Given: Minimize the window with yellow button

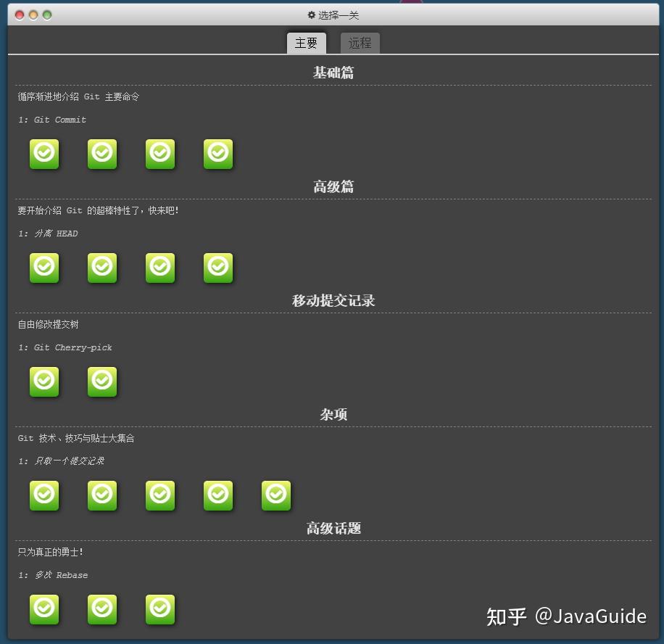Looking at the screenshot, I should pyautogui.click(x=33, y=16).
